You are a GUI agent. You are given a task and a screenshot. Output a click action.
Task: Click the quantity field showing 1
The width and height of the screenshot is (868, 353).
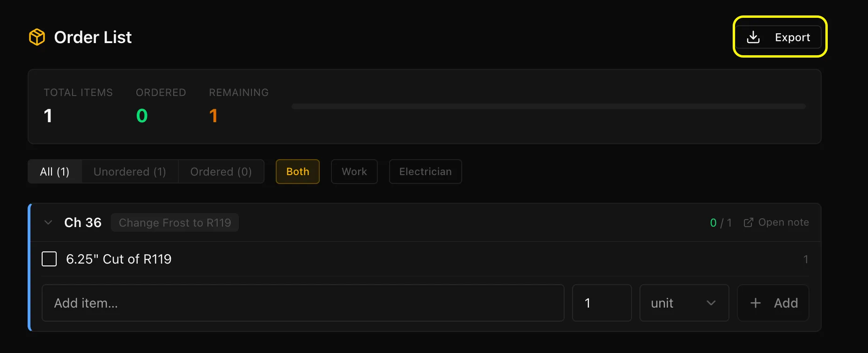click(602, 303)
